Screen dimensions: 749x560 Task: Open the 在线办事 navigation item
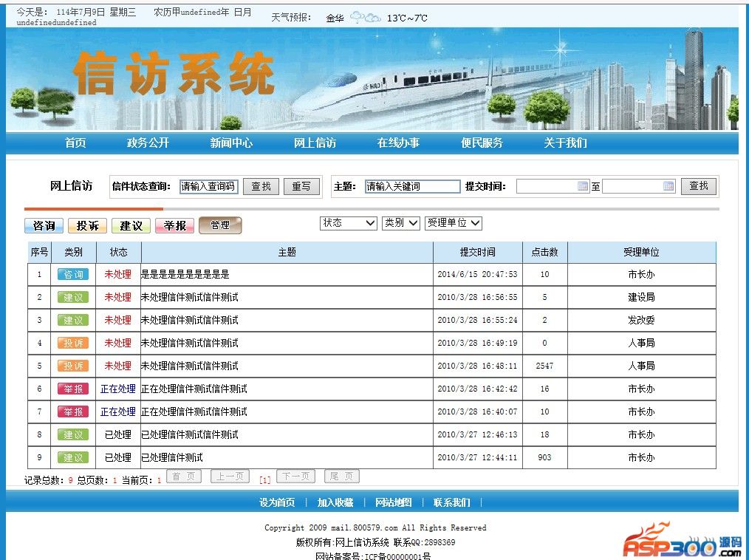click(x=398, y=143)
